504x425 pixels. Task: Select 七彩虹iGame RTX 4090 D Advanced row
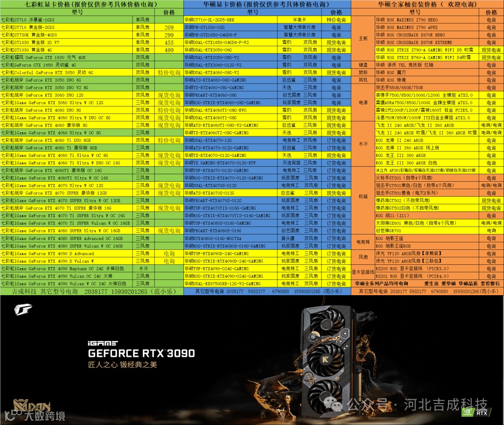(91, 254)
